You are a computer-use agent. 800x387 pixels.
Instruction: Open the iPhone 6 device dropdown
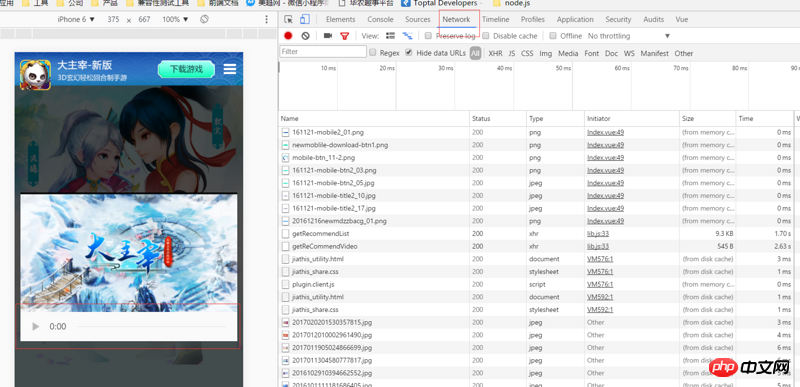[76, 19]
